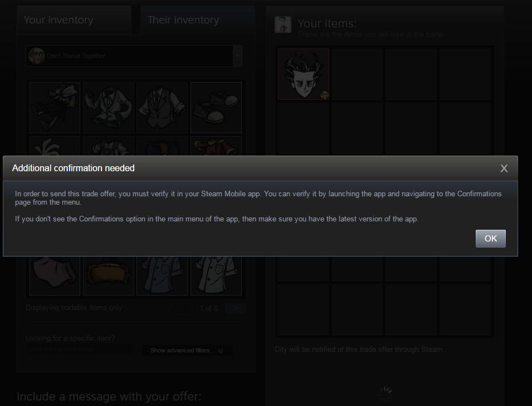Screen dimensions: 532x406
Task: Select the gray button-up shirt item
Action: 216,275
